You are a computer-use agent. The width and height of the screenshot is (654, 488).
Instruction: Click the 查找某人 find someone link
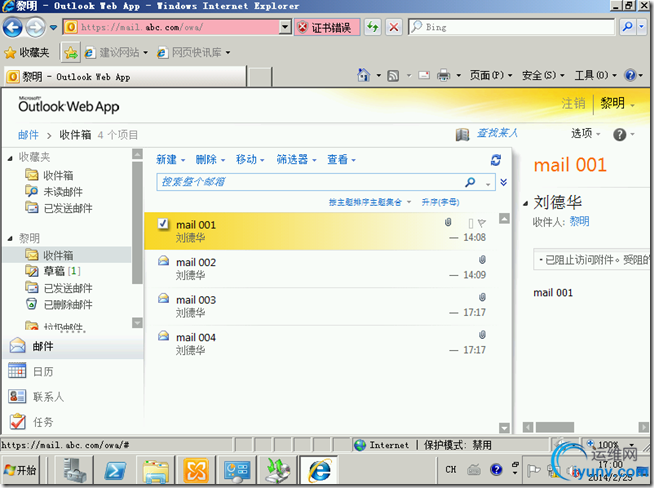pyautogui.click(x=497, y=133)
